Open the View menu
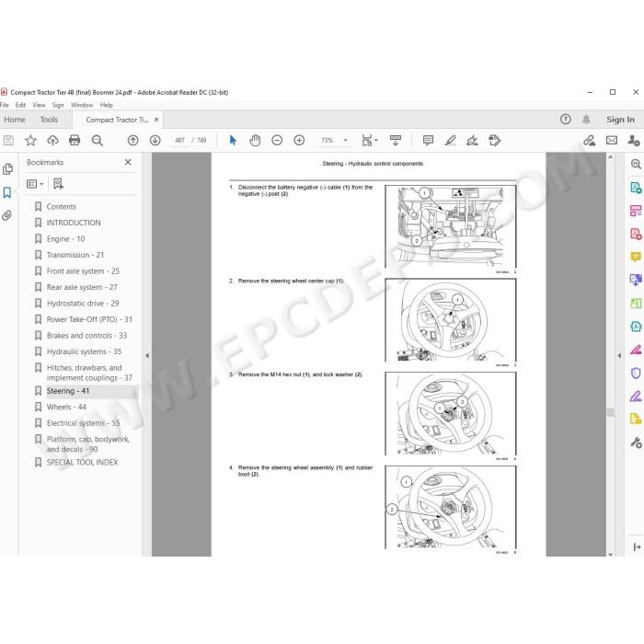Screen dimensions: 644x644 tap(39, 105)
